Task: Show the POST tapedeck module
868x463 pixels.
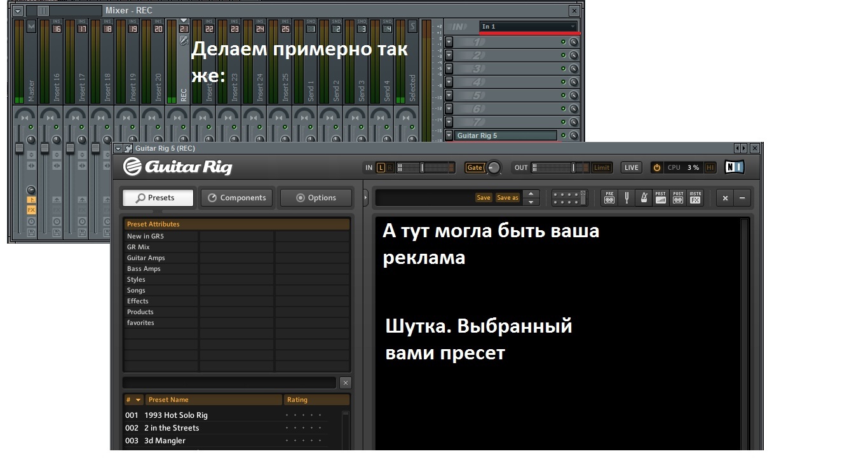Action: click(678, 198)
